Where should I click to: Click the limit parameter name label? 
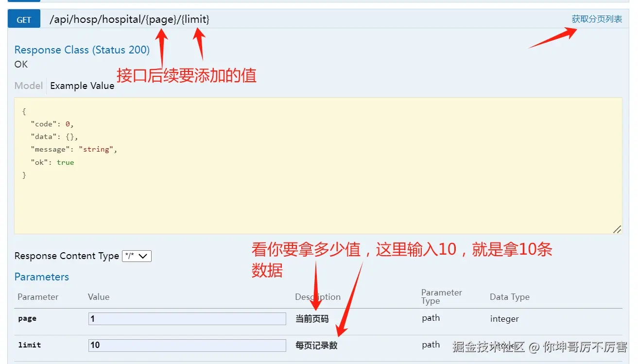[x=29, y=345]
